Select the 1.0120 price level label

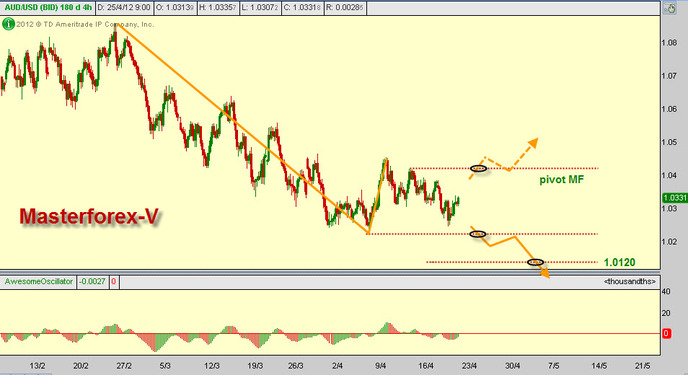(619, 262)
